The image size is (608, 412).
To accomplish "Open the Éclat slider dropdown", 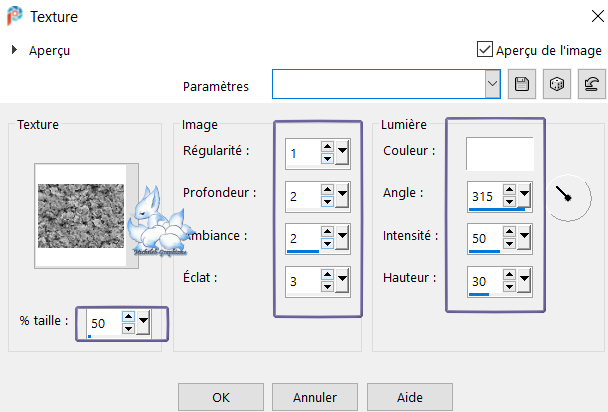I will click(x=342, y=280).
